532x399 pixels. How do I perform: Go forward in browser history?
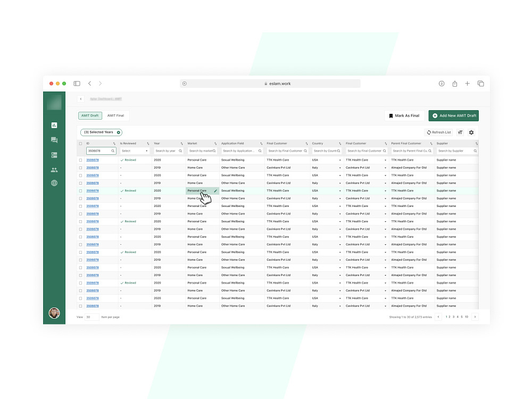point(100,84)
